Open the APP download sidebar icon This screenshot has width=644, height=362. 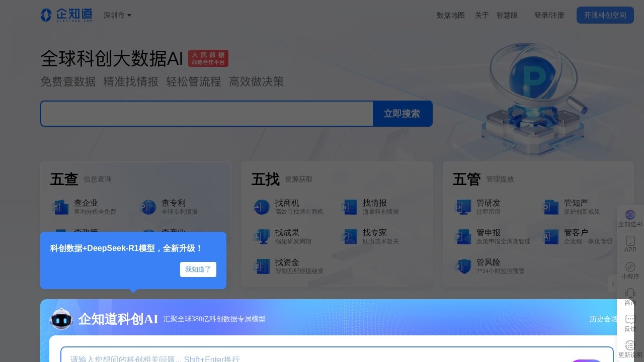(x=630, y=240)
